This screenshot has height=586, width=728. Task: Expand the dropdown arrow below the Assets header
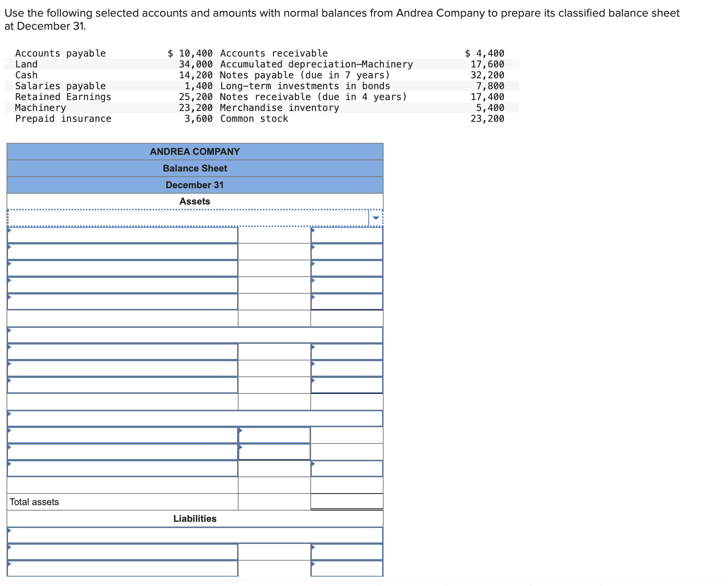(376, 218)
